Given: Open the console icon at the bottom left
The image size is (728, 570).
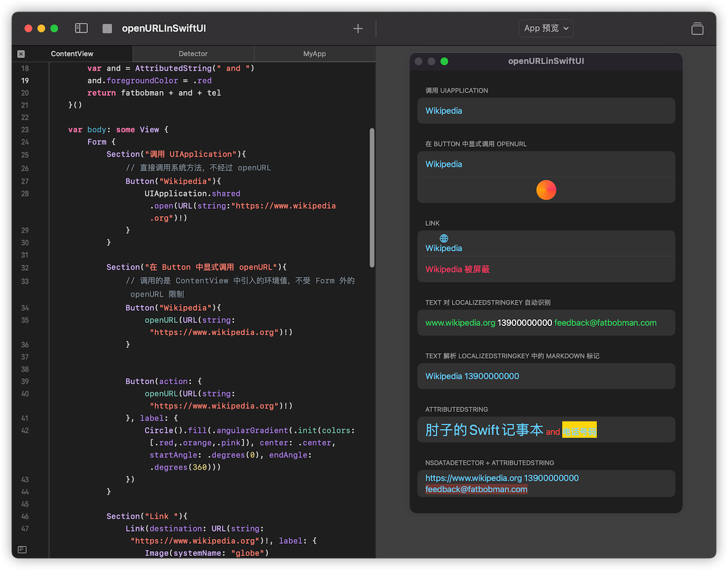Looking at the screenshot, I should tap(22, 549).
